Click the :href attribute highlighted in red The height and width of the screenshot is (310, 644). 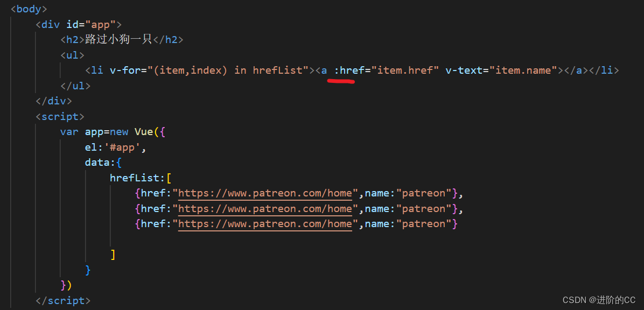coord(349,70)
